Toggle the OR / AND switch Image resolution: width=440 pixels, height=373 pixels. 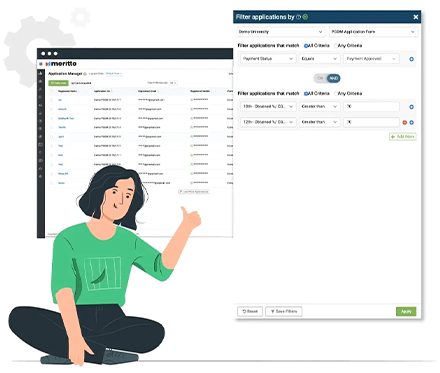[x=327, y=78]
